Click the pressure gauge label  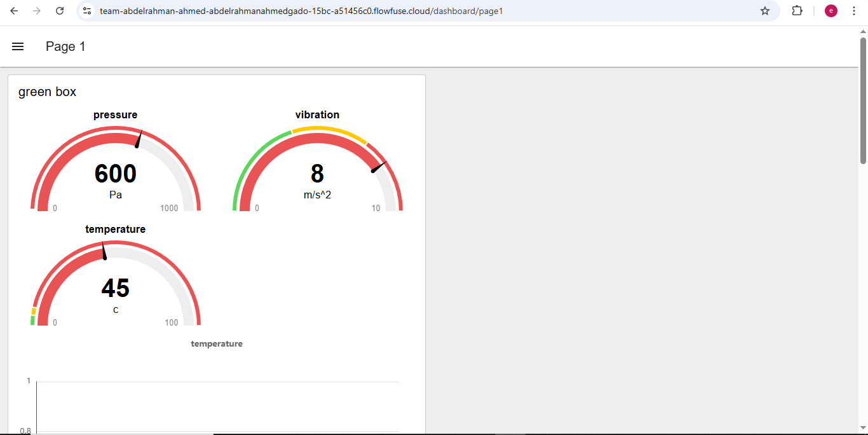point(115,114)
